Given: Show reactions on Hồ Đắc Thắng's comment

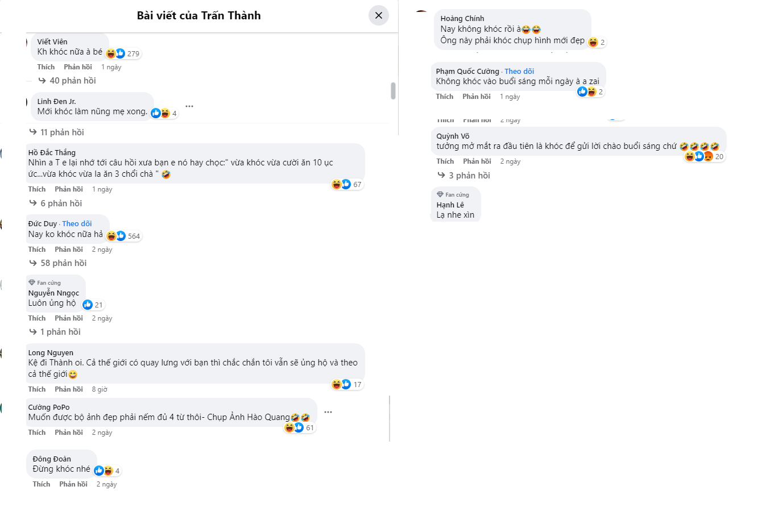Looking at the screenshot, I should [x=347, y=184].
